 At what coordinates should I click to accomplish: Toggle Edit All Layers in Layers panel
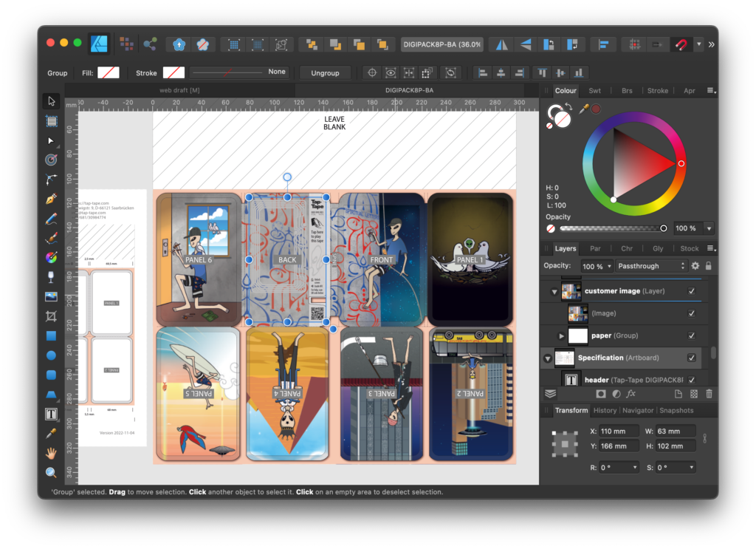550,394
